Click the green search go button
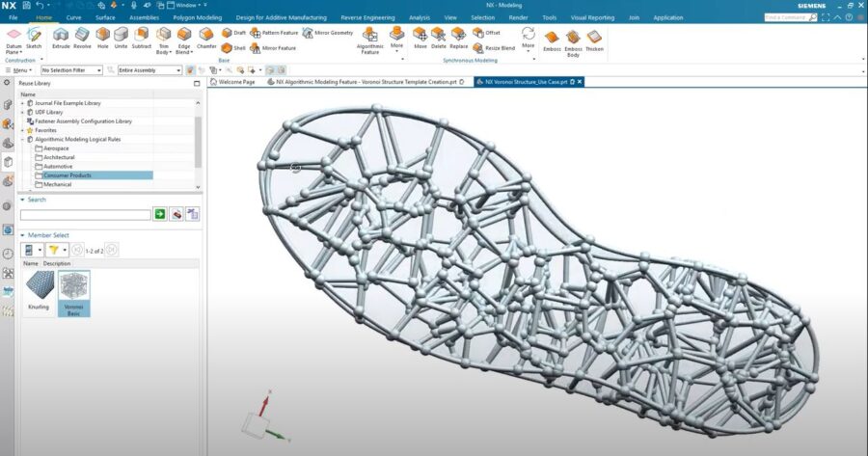 pyautogui.click(x=160, y=214)
